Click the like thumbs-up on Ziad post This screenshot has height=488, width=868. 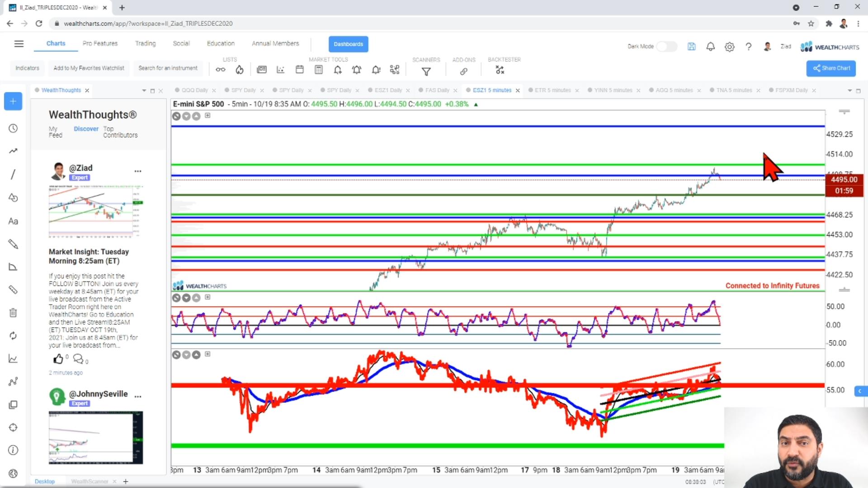coord(58,359)
